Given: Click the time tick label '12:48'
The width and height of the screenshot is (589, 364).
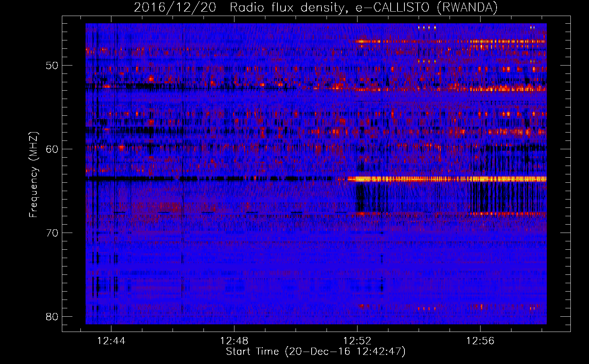Looking at the screenshot, I should [234, 341].
